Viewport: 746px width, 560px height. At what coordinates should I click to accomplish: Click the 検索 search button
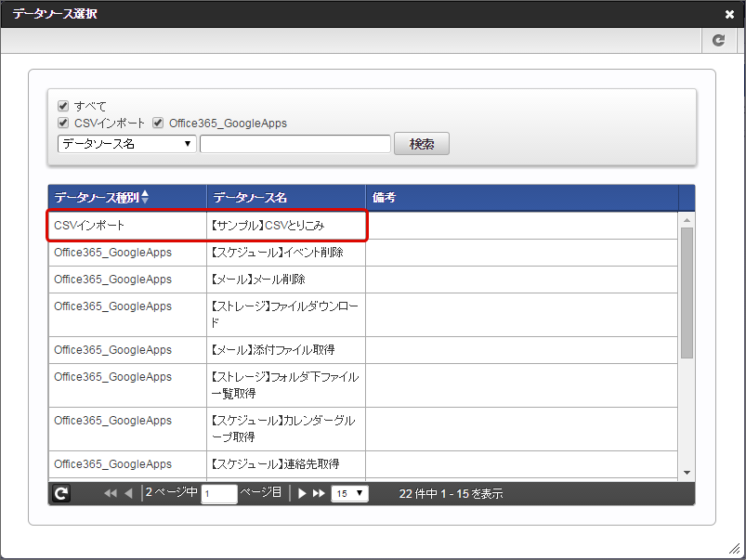(422, 144)
